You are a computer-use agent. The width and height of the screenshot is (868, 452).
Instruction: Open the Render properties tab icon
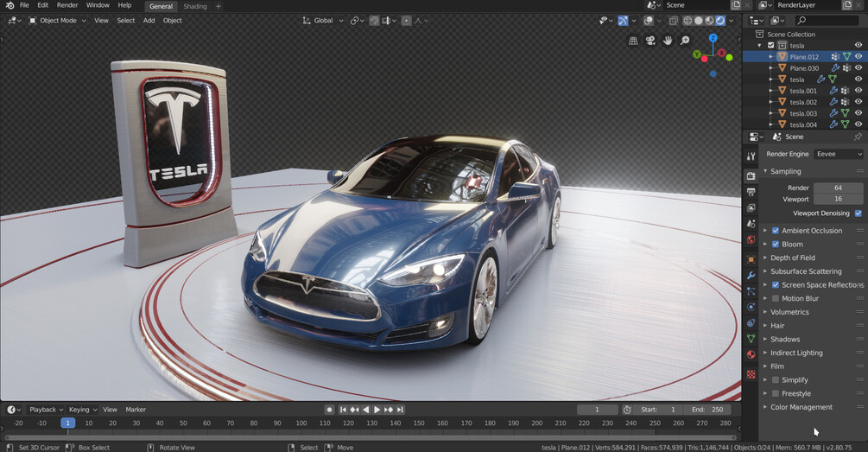(751, 175)
